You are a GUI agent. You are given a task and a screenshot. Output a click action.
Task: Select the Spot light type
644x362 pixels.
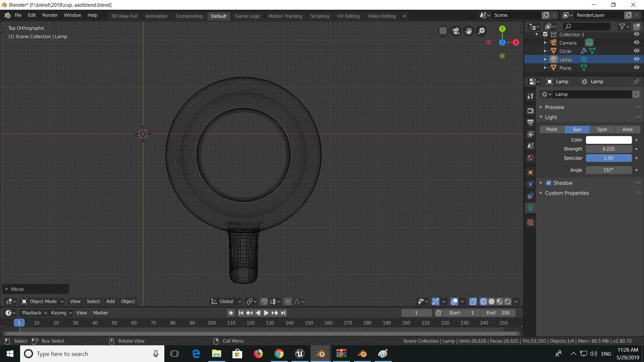602,129
